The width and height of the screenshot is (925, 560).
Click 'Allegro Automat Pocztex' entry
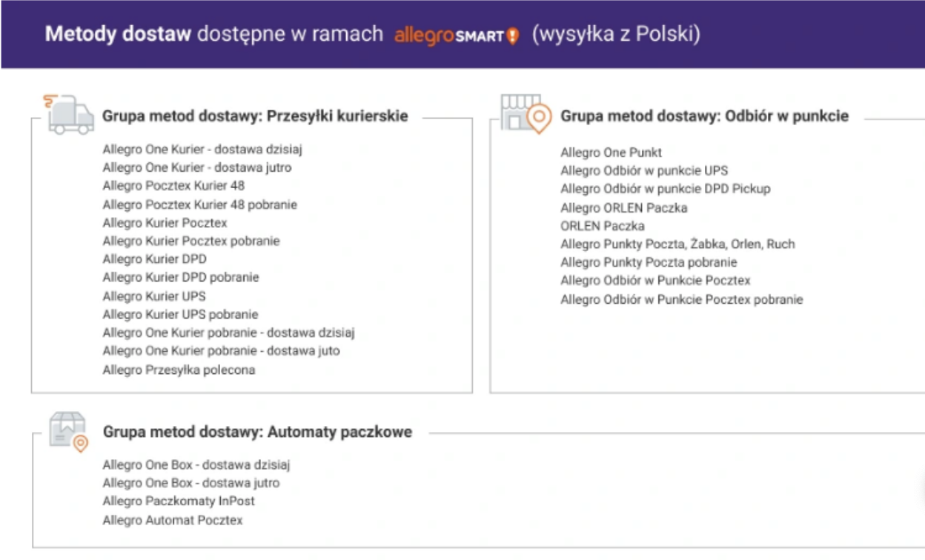[x=173, y=520]
